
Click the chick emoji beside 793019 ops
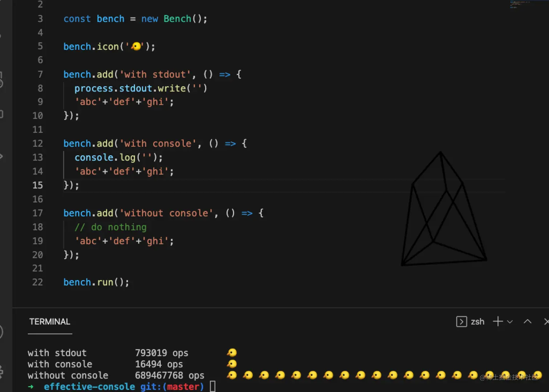click(232, 352)
